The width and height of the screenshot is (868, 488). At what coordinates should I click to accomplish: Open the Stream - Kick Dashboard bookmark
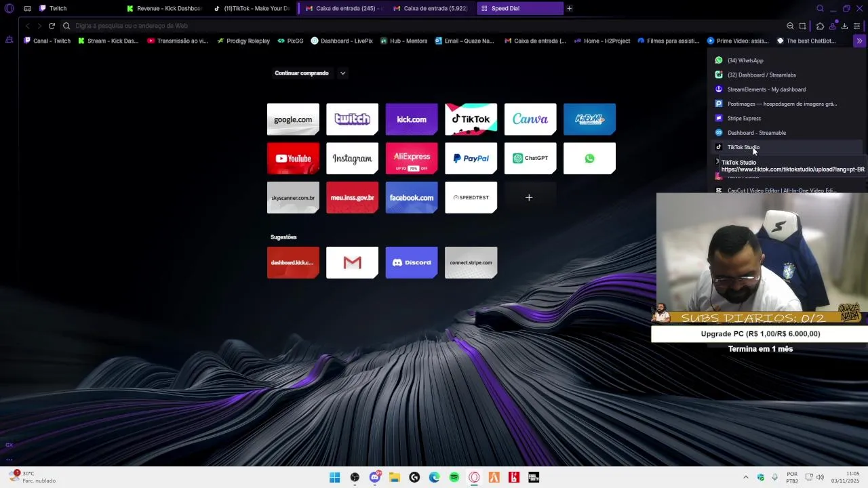tap(108, 41)
